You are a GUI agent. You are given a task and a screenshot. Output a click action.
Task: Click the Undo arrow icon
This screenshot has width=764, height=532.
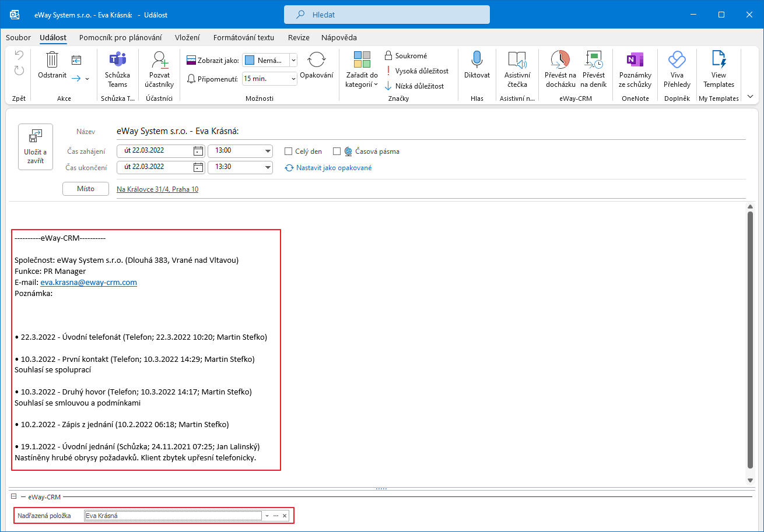(x=19, y=56)
